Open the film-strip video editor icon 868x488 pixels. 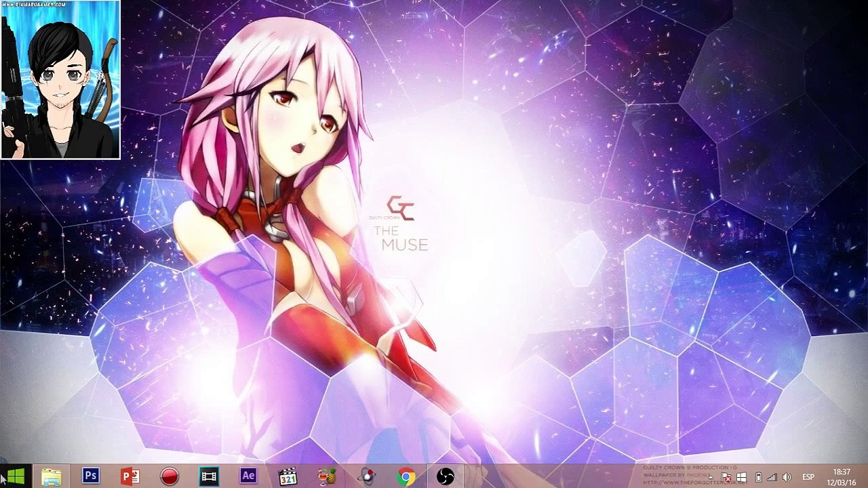(x=209, y=476)
